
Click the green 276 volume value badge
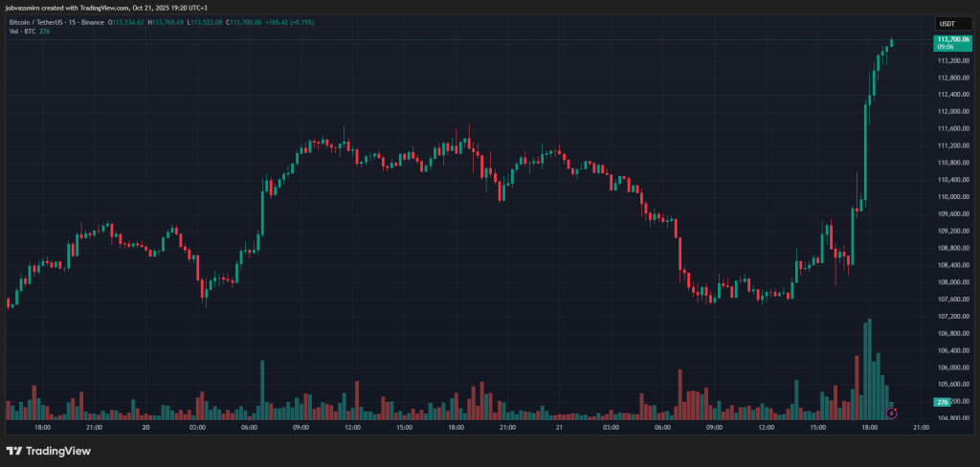[x=942, y=402]
